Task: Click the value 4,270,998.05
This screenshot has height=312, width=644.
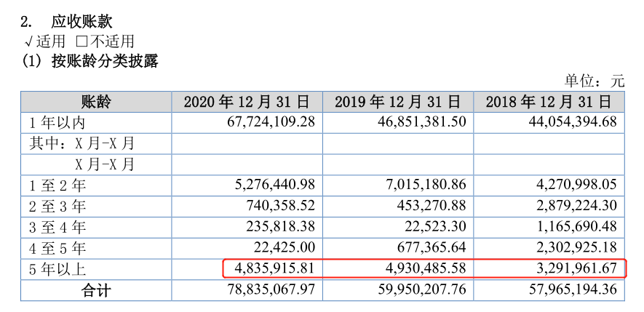Action: click(x=577, y=184)
